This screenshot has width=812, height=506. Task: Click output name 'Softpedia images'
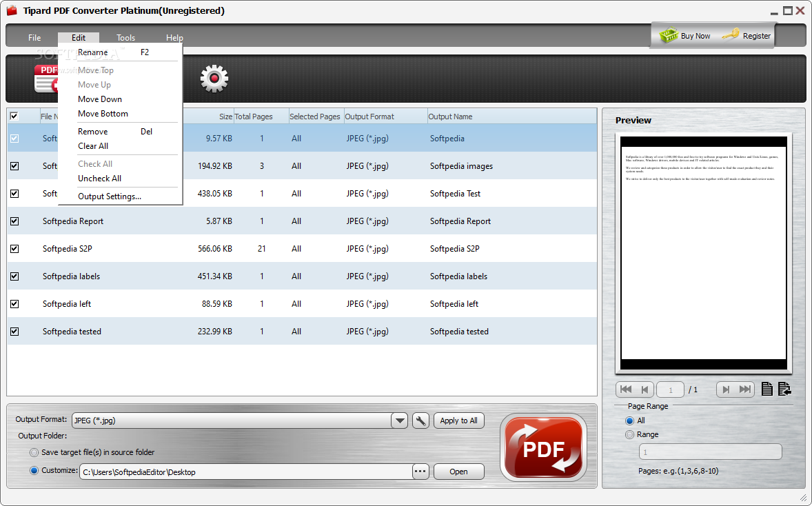pyautogui.click(x=461, y=166)
